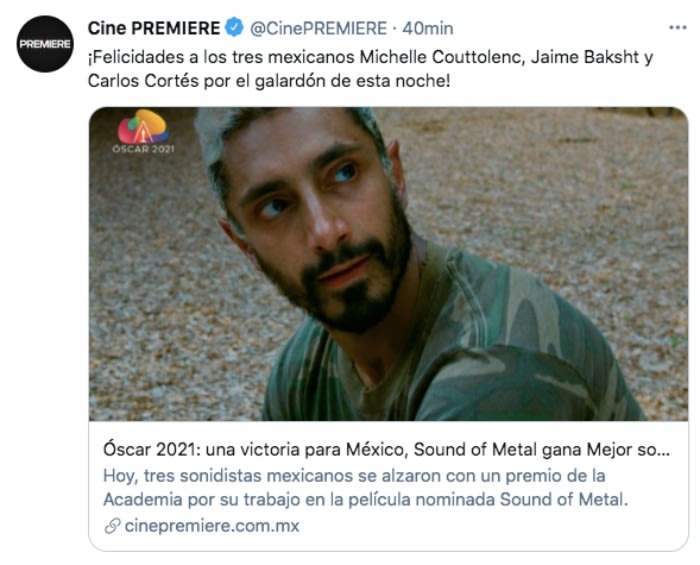Click 'Jaime Baksht' in the tweet text
Image resolution: width=700 pixels, height=565 pixels.
(x=585, y=57)
